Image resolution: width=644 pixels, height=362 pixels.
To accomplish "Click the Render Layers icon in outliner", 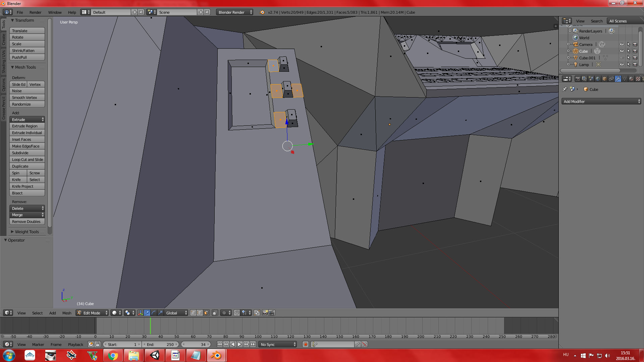I will (x=575, y=31).
